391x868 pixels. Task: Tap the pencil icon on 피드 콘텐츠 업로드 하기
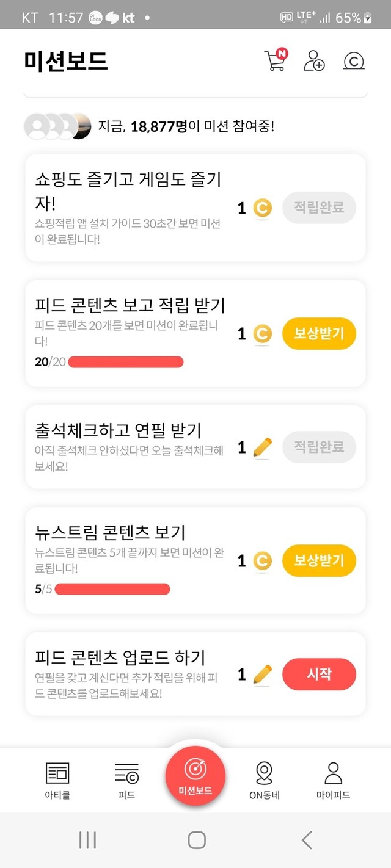pyautogui.click(x=262, y=674)
